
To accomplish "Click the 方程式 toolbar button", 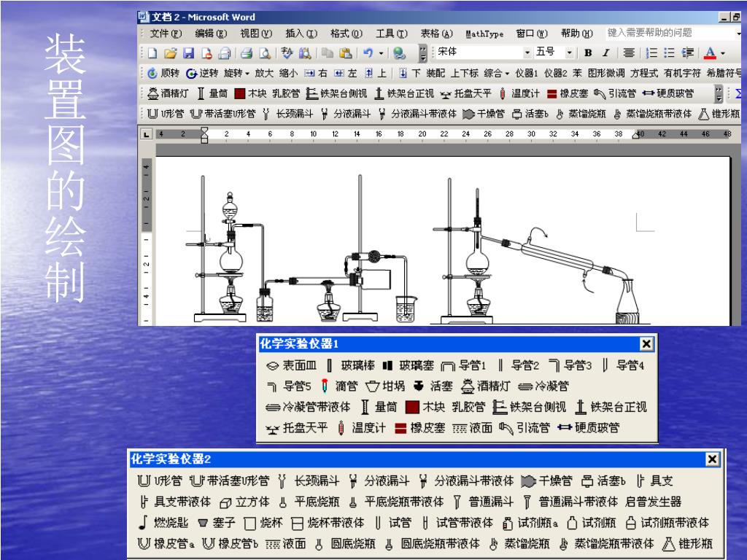I will click(644, 73).
